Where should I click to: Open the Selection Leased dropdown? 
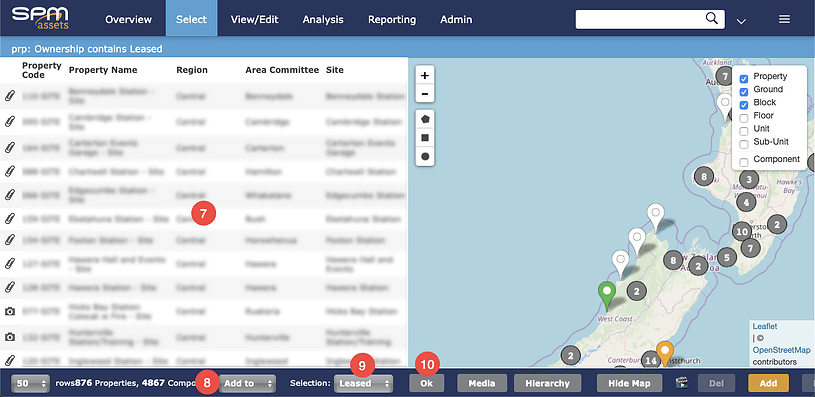(x=363, y=383)
